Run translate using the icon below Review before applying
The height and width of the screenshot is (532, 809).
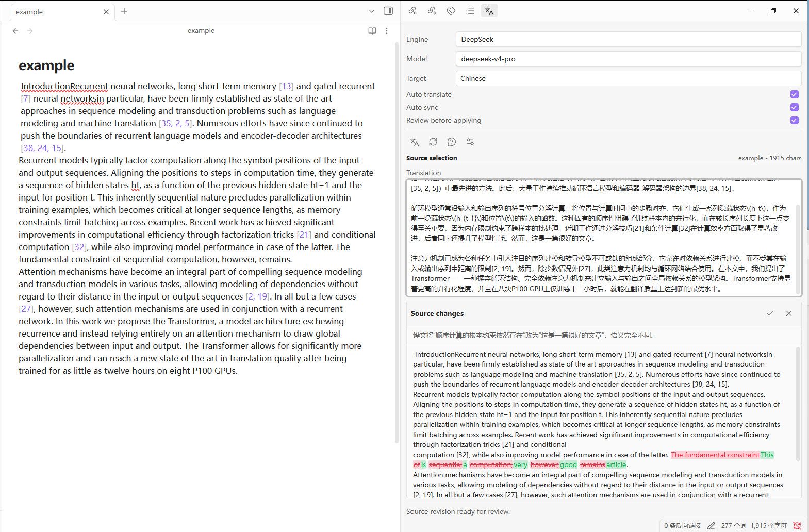click(414, 142)
